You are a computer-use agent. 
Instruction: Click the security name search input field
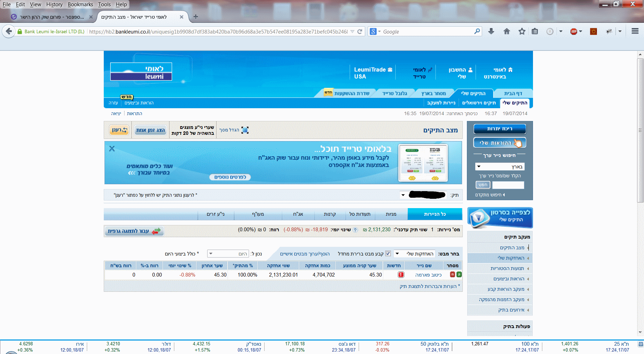[x=508, y=185]
